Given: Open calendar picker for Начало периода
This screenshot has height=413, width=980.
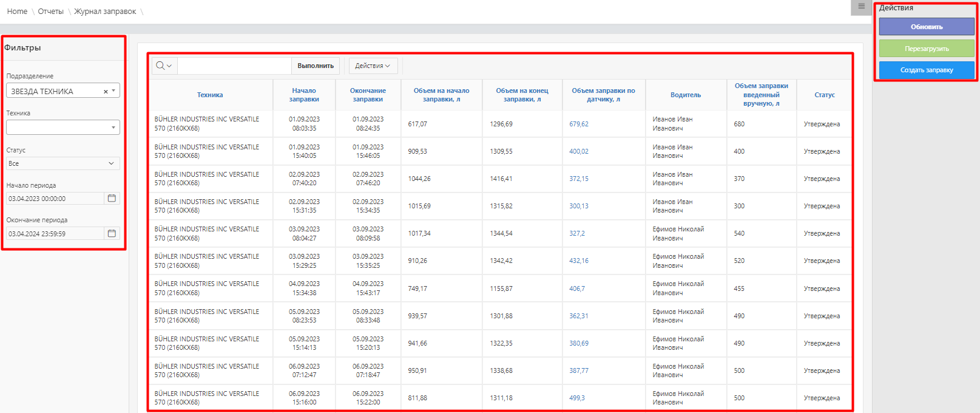Looking at the screenshot, I should point(112,199).
